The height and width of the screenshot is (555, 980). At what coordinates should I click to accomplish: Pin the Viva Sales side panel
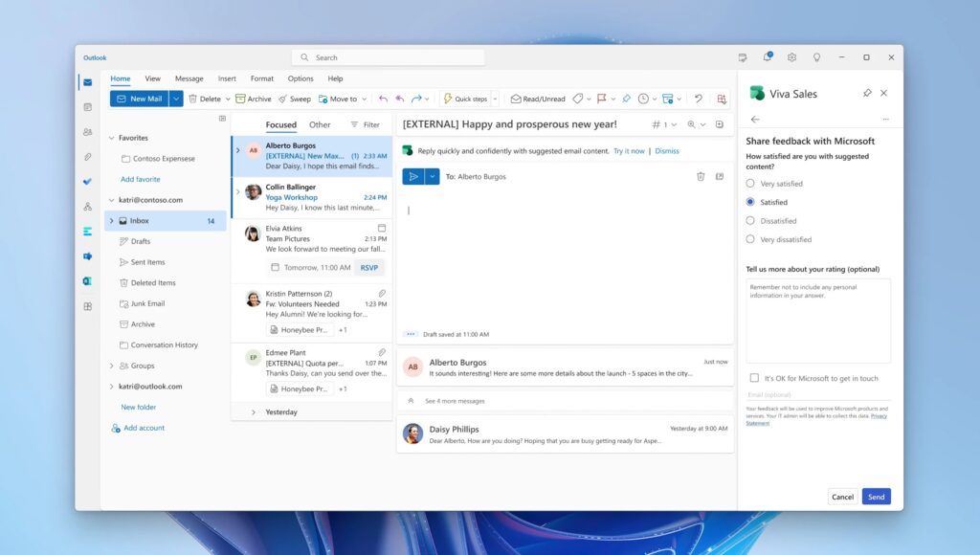(867, 93)
